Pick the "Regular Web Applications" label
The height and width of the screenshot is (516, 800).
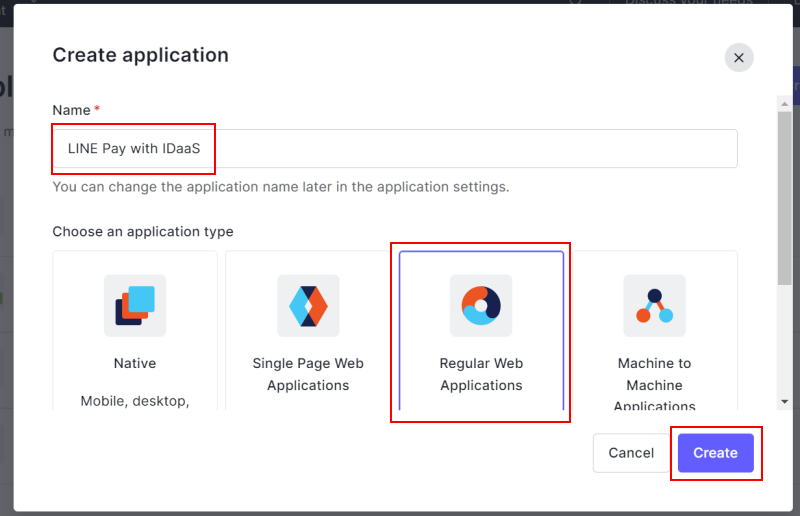tap(481, 374)
